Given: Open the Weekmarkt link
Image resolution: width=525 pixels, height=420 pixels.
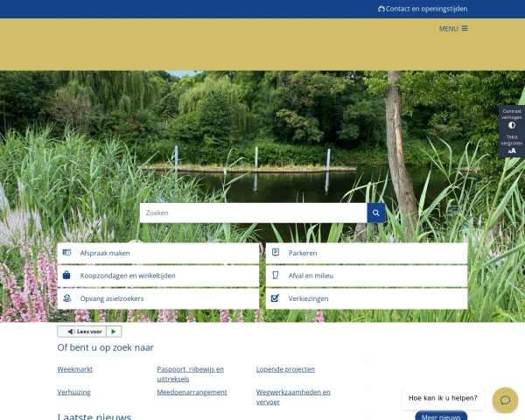Looking at the screenshot, I should click(x=75, y=369).
